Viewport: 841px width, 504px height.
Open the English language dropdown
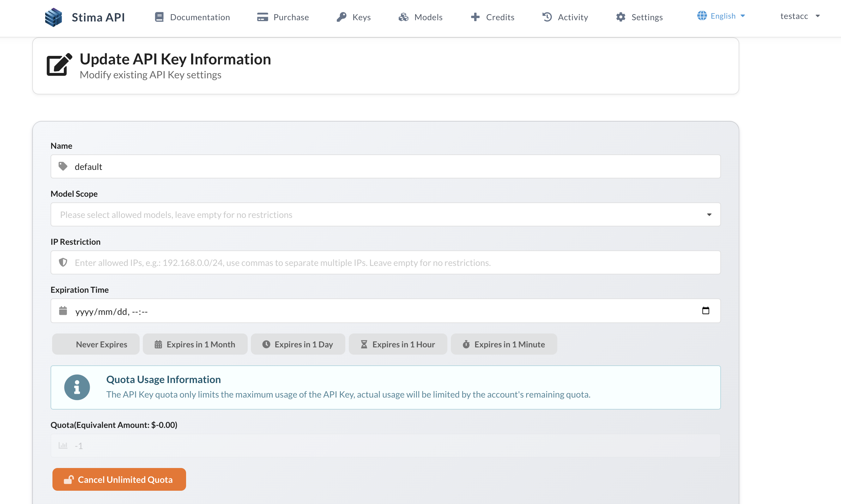point(721,16)
